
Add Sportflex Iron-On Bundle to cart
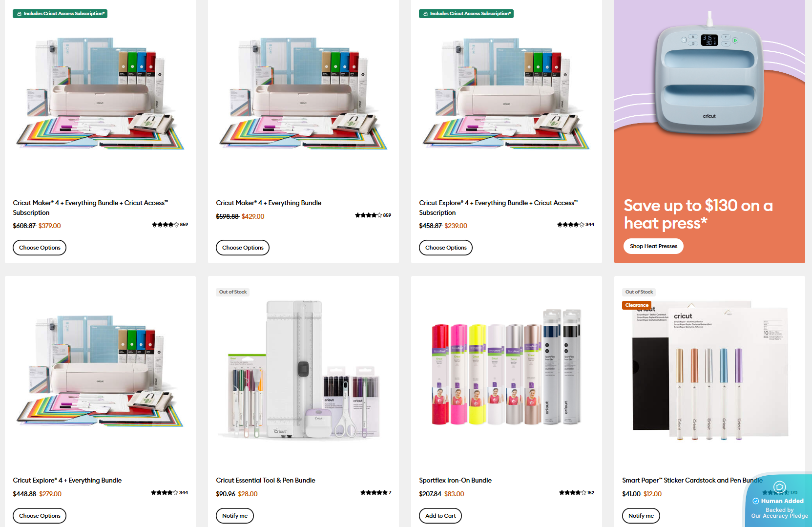click(x=440, y=516)
